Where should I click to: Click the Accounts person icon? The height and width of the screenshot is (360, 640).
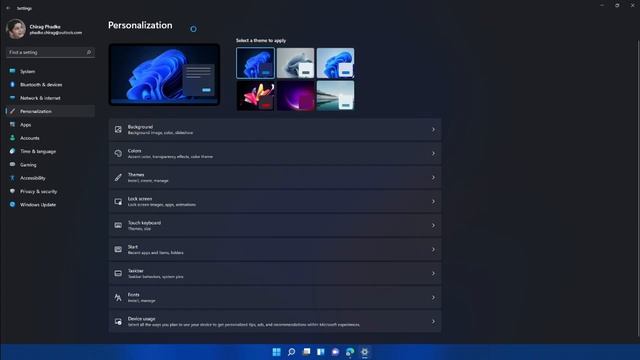pos(12,138)
